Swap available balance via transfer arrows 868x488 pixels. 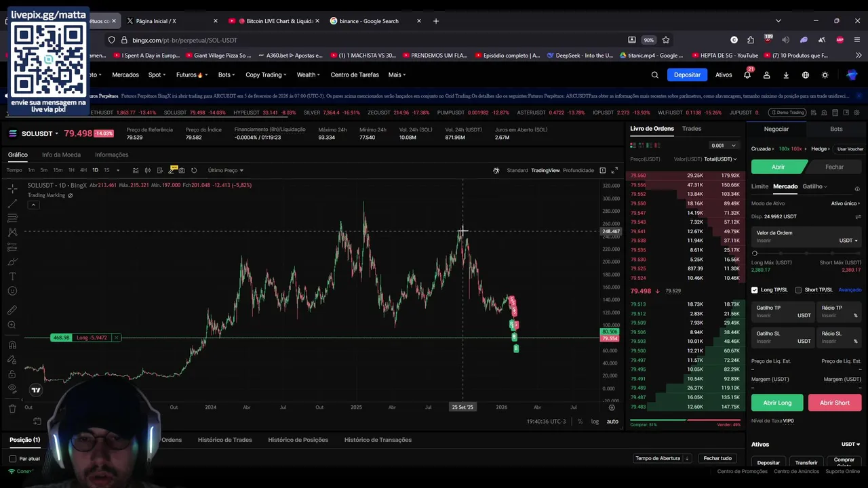[x=858, y=217]
